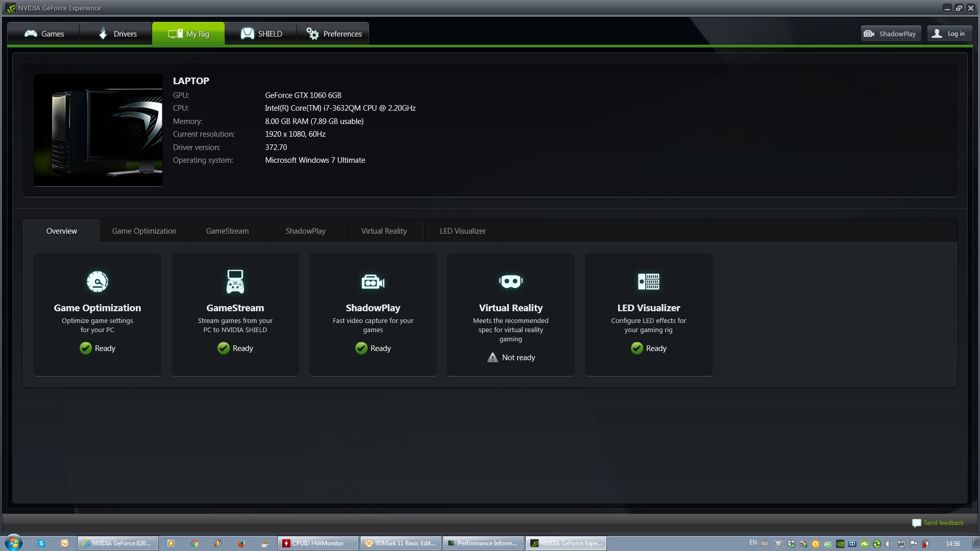This screenshot has width=980, height=551.
Task: Launch Chrome from the taskbar
Action: pyautogui.click(x=194, y=543)
